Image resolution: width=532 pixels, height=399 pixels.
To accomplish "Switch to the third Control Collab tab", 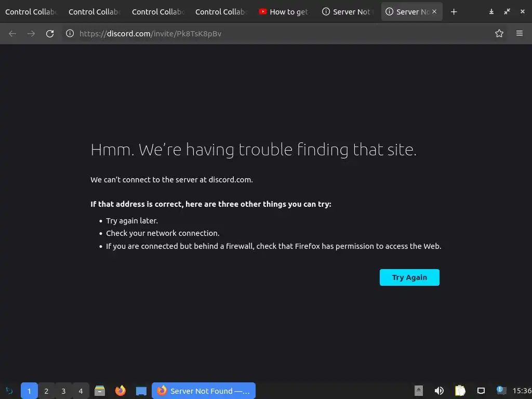I will point(158,12).
